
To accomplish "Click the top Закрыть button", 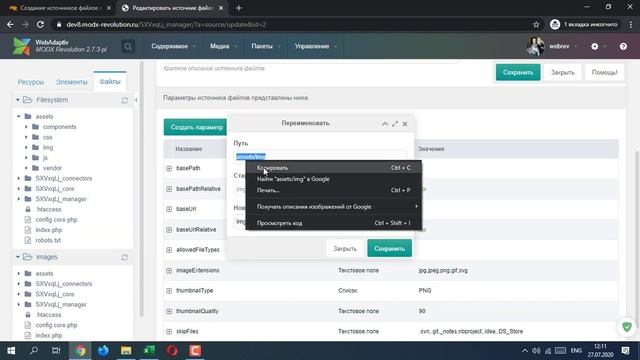I will pyautogui.click(x=562, y=73).
